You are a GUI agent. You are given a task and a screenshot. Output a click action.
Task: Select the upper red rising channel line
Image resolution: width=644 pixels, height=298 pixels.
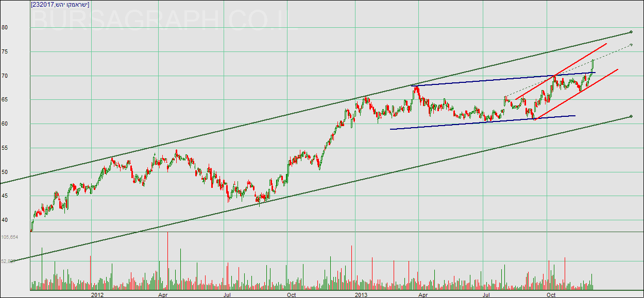click(561, 72)
